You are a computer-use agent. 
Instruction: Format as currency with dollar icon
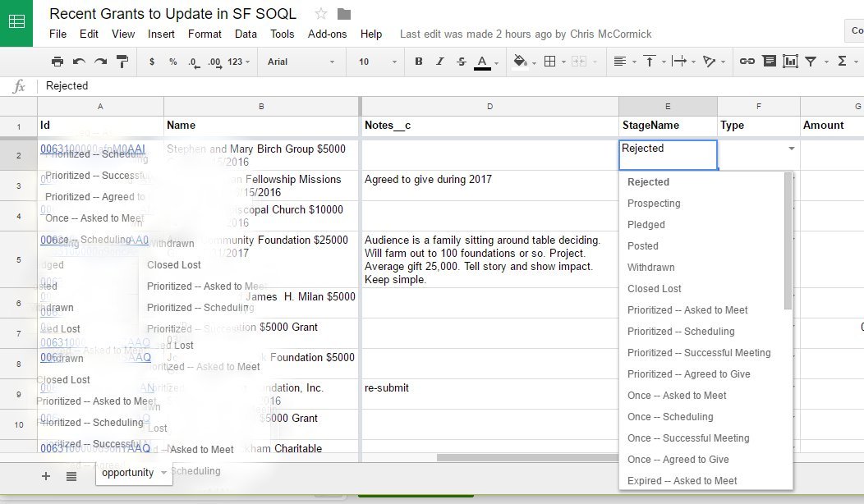point(152,62)
